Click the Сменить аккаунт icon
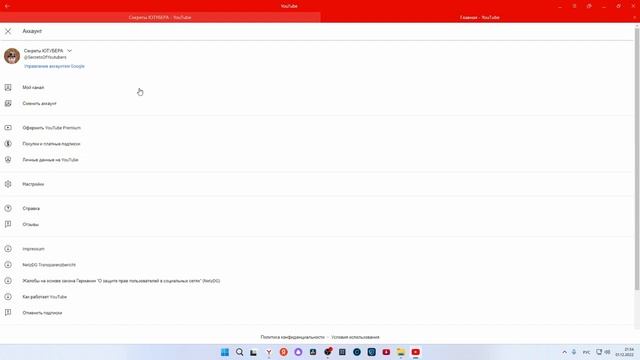Screen dimensions: 640x360 pos(8,103)
